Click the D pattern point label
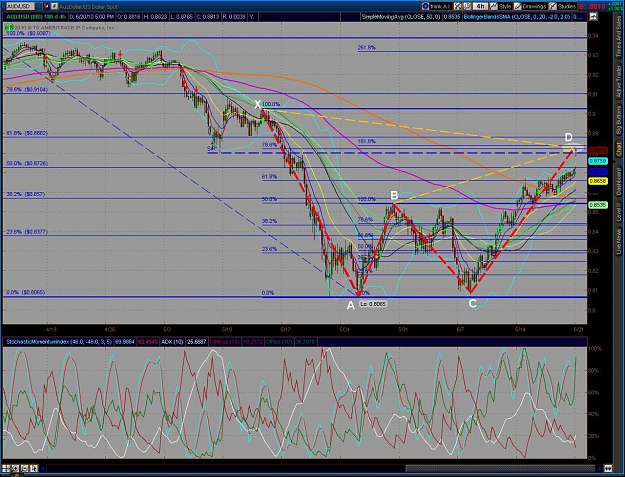 [x=568, y=137]
